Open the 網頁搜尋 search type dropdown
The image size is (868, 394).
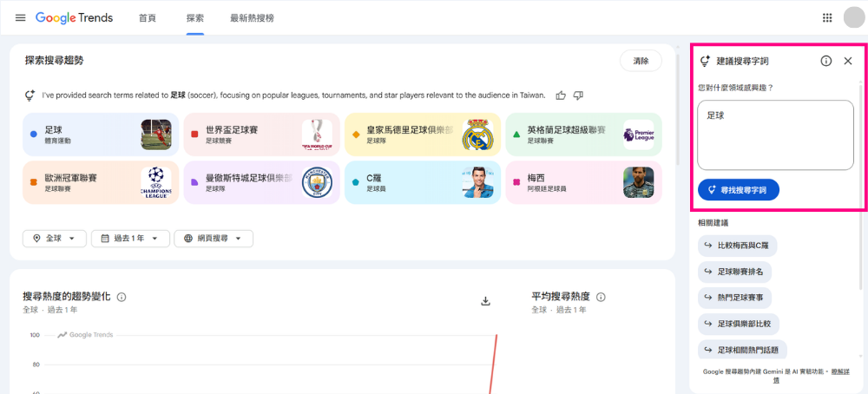coord(214,239)
